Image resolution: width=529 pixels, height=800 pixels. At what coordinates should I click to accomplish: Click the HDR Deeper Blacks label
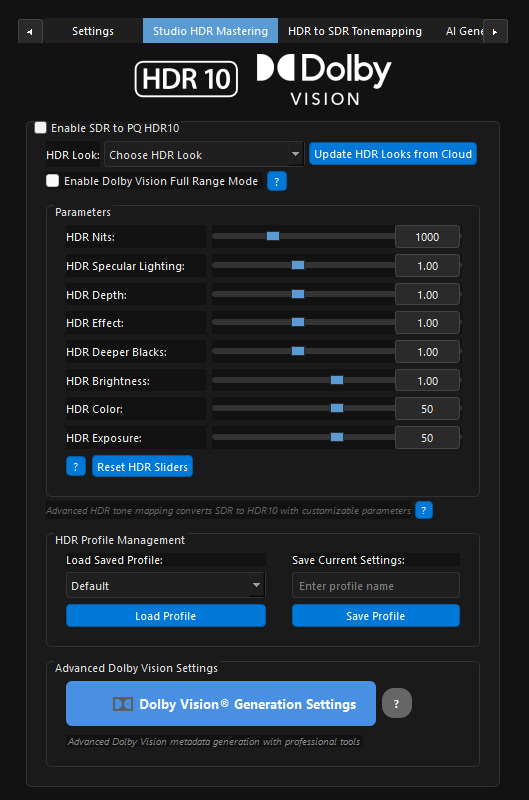(x=116, y=352)
